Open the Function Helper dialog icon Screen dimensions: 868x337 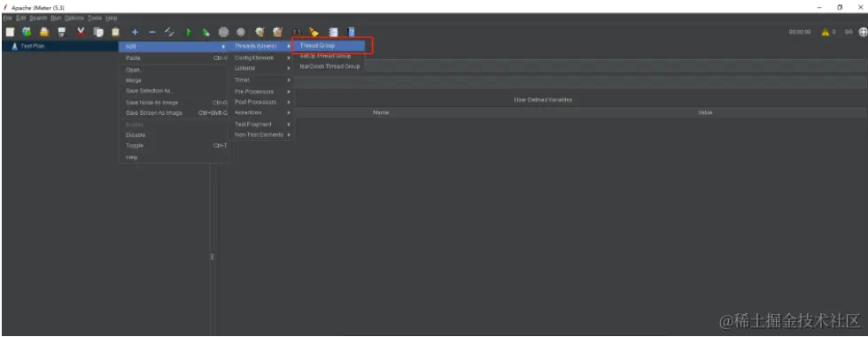(333, 32)
